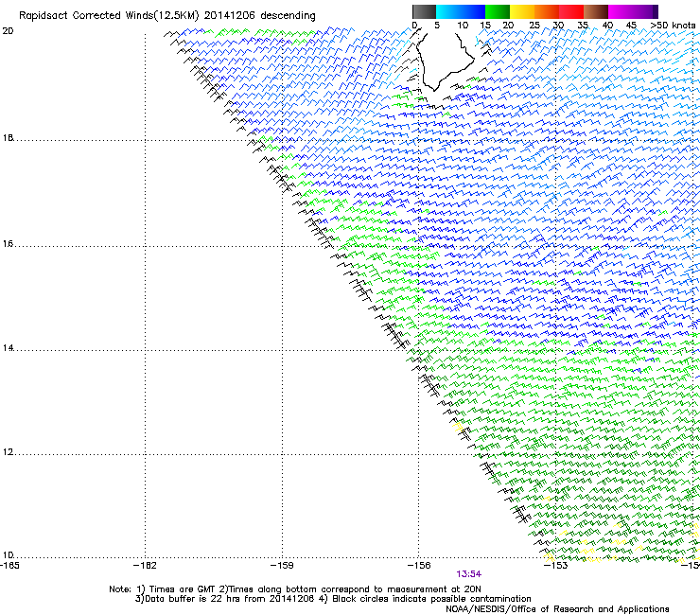Click the latitude label 12
Image resolution: width=700 pixels, height=615 pixels.
point(8,452)
